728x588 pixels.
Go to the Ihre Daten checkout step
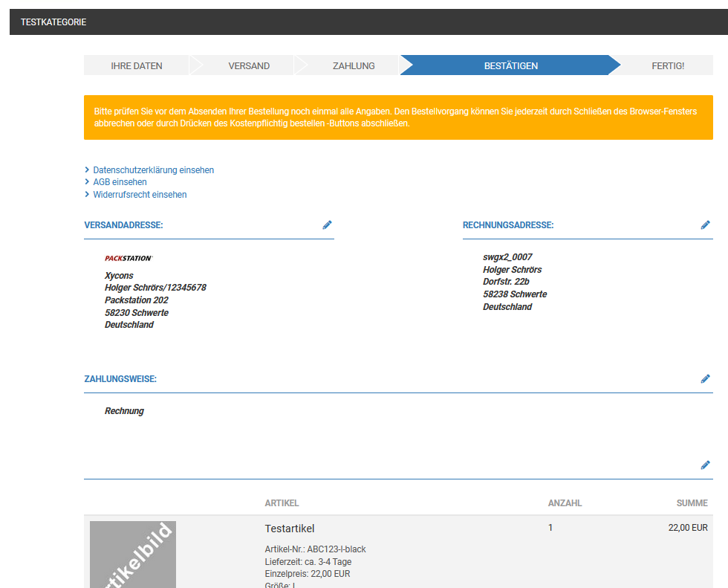tap(137, 65)
